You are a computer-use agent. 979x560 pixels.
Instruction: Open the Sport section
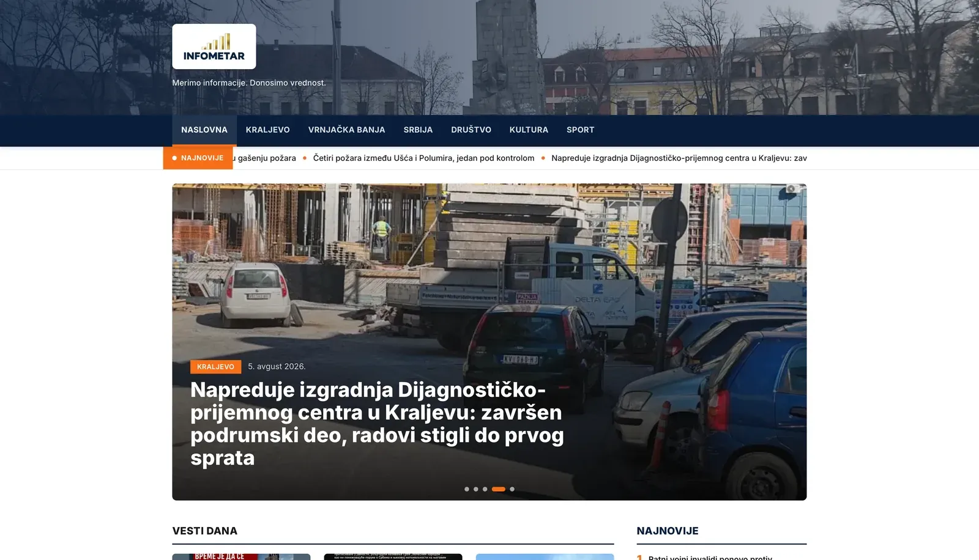[x=581, y=130]
